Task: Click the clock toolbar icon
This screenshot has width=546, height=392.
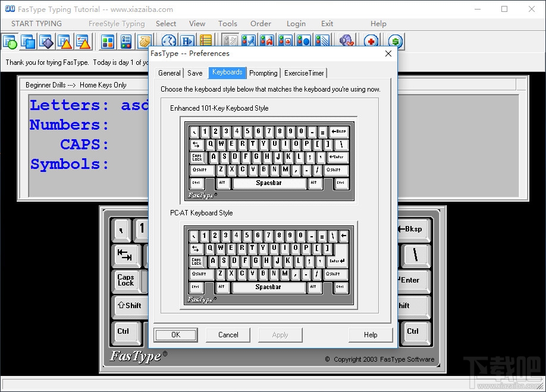Action: click(169, 41)
